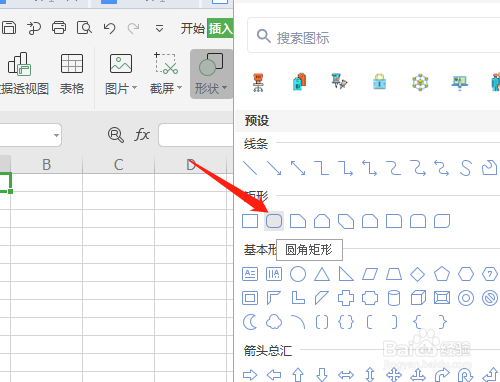Select the rounded rectangle shape
500x382 pixels.
(x=274, y=221)
